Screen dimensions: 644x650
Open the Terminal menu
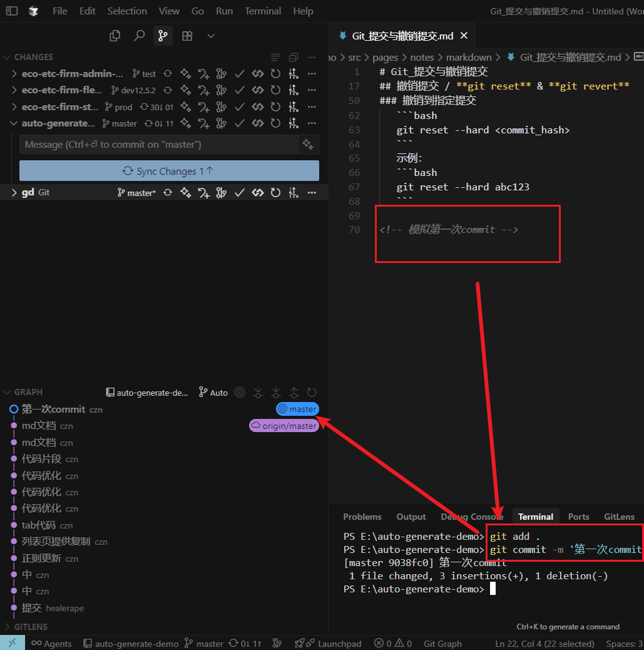tap(262, 11)
